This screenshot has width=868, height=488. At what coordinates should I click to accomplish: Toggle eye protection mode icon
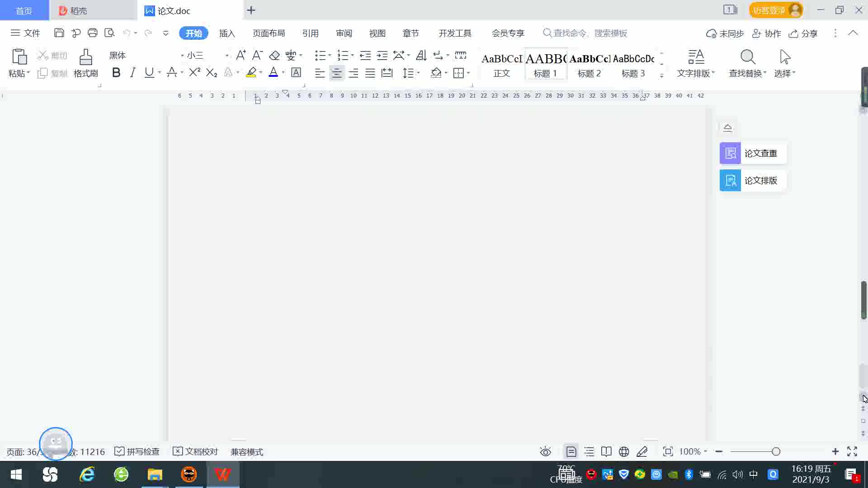tap(546, 452)
